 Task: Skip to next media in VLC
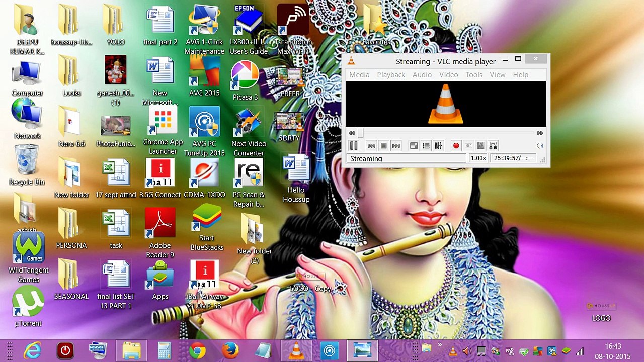[396, 146]
